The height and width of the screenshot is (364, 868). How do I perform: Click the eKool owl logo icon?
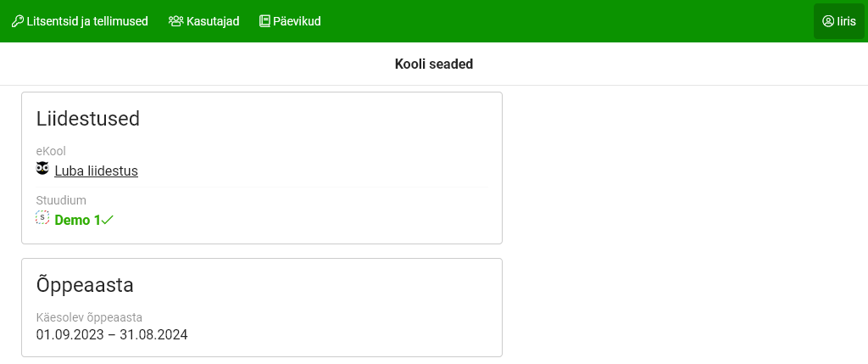(x=42, y=169)
